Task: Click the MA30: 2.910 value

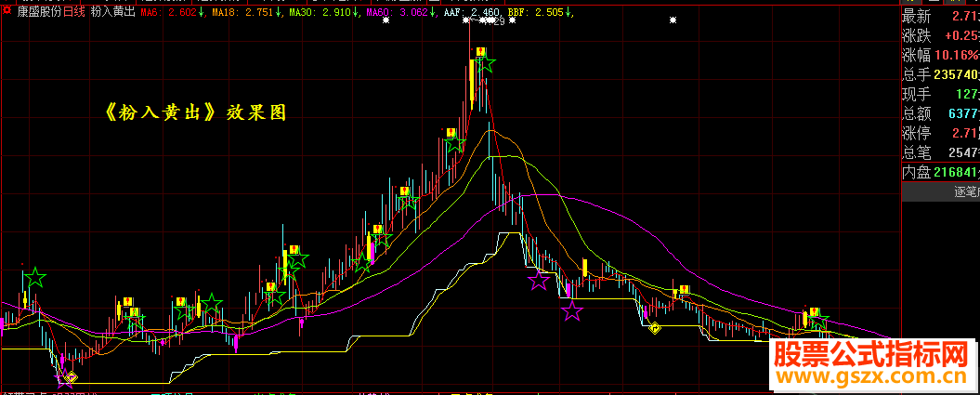Action: point(320,12)
